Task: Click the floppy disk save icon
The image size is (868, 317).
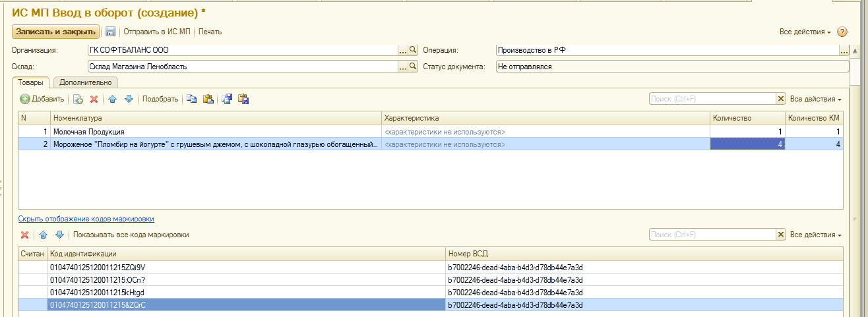Action: click(x=111, y=32)
